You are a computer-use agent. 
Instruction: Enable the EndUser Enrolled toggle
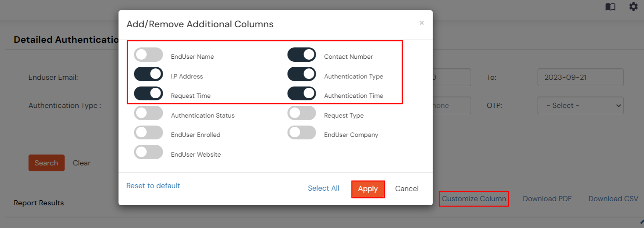(148, 133)
